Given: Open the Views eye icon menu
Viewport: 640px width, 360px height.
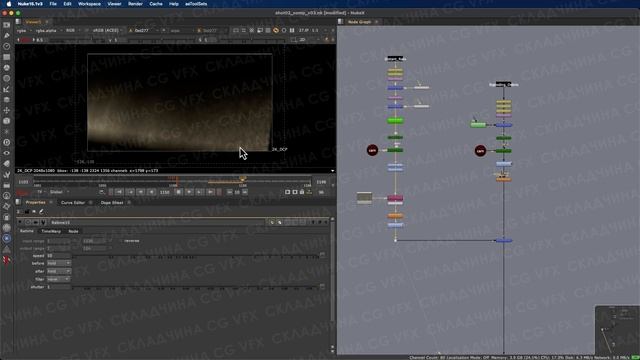Looking at the screenshot, I should pos(7,153).
